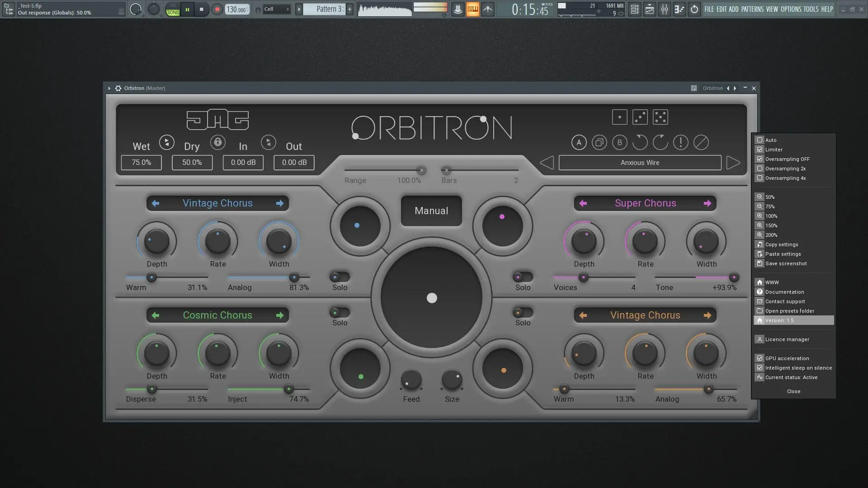The height and width of the screenshot is (488, 868).
Task: Click the right arrow on Super Chorus selector
Action: [x=708, y=203]
